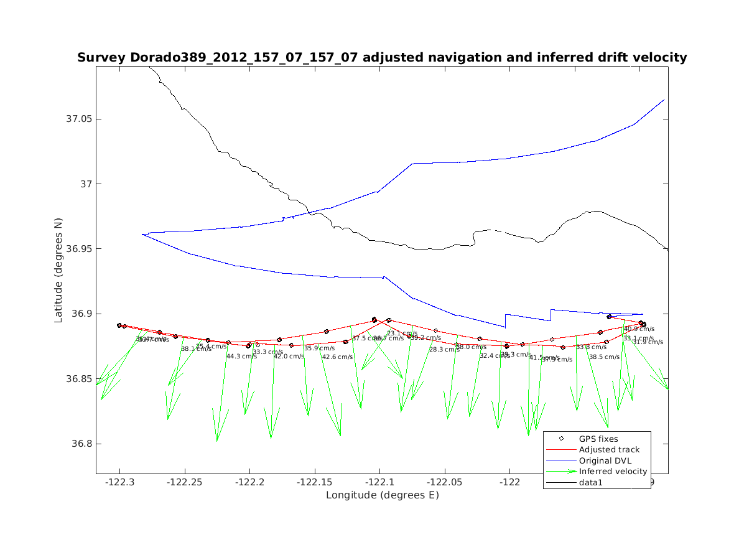The image size is (739, 560).
Task: Click the 40.9 cm/s velocity label
Action: (639, 329)
